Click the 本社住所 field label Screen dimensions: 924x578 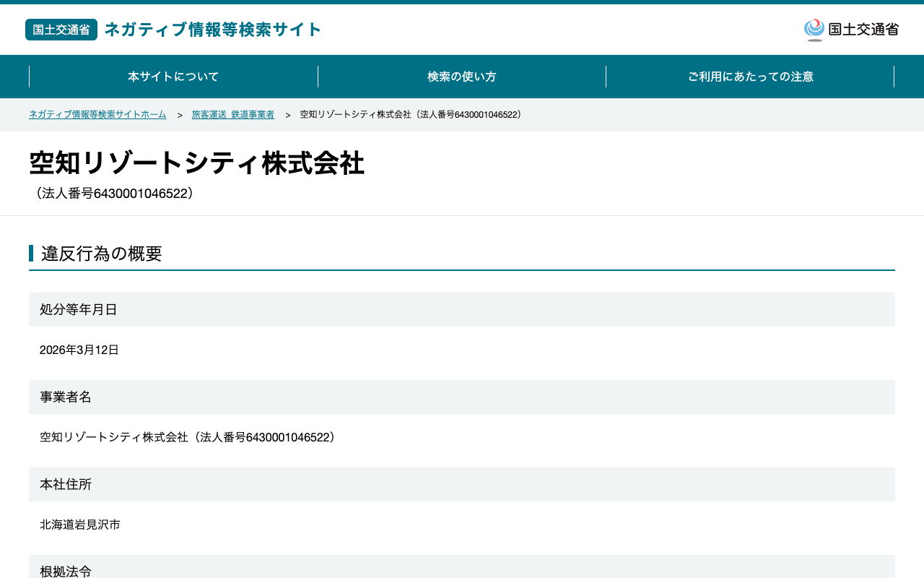[66, 485]
